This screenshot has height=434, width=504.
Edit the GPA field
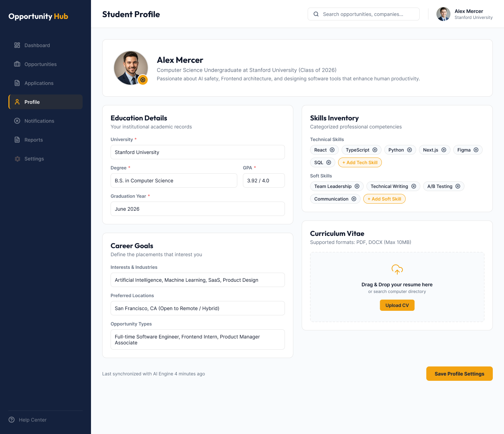click(264, 181)
